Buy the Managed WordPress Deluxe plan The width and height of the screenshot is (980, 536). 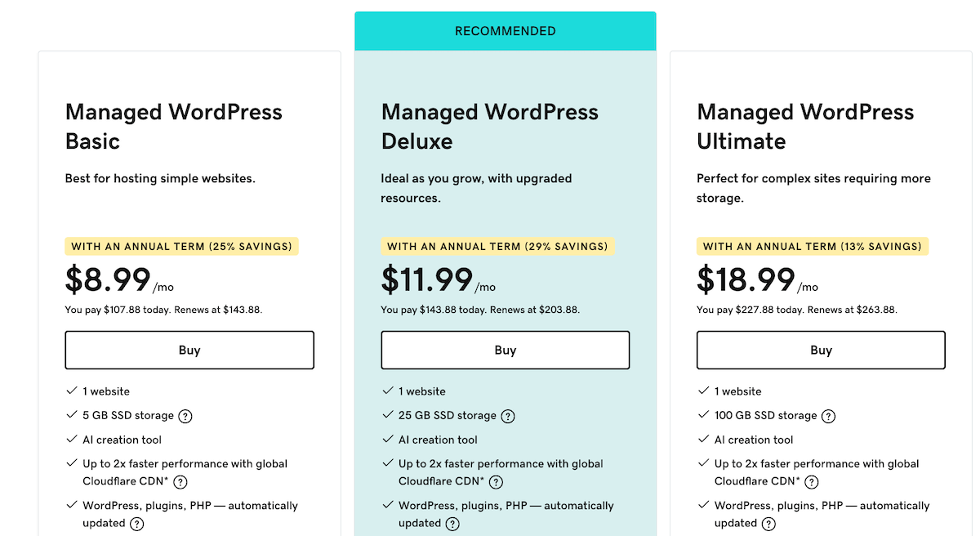506,350
